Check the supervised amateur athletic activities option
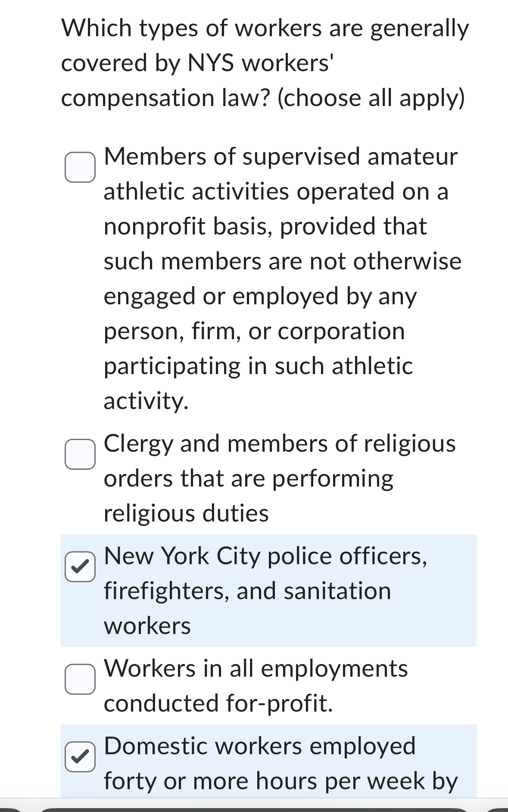Image resolution: width=508 pixels, height=812 pixels. [x=80, y=167]
